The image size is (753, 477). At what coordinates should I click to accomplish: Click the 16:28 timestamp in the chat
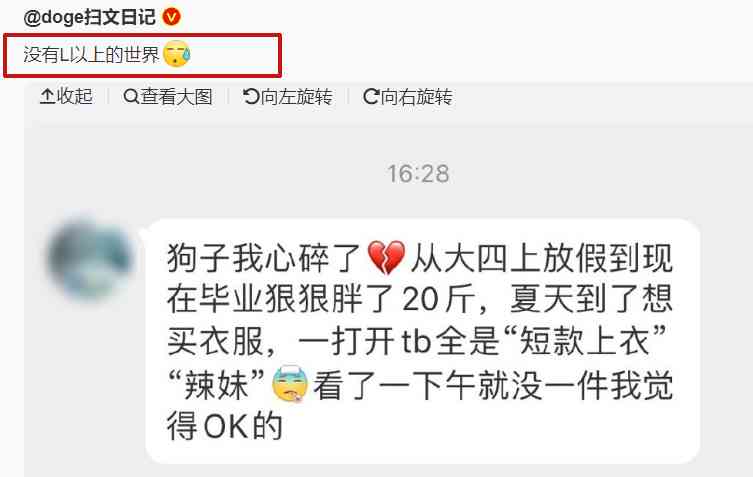point(418,174)
